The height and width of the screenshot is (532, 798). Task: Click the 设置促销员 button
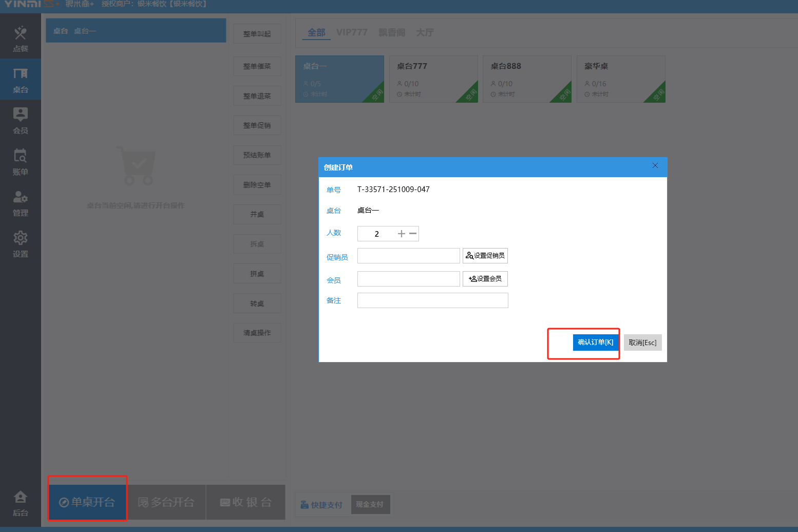(485, 256)
